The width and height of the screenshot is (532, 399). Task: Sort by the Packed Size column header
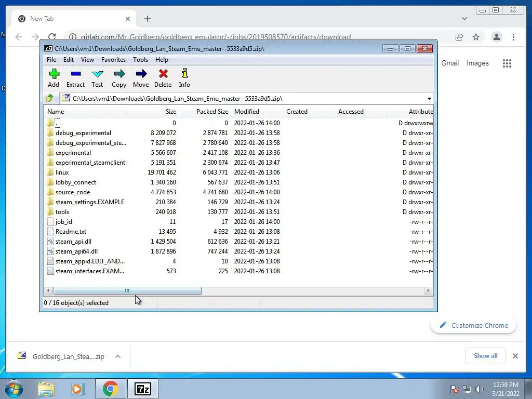point(205,112)
